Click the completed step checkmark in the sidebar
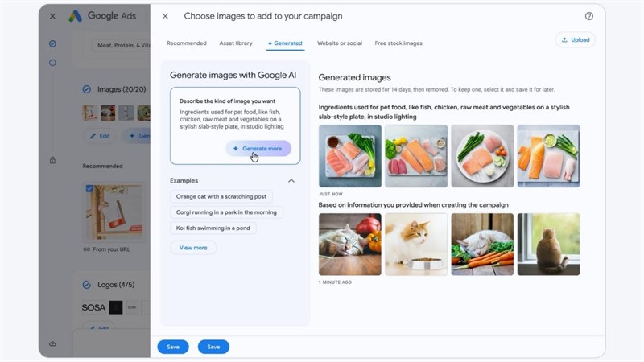The height and width of the screenshot is (362, 644). (x=52, y=43)
